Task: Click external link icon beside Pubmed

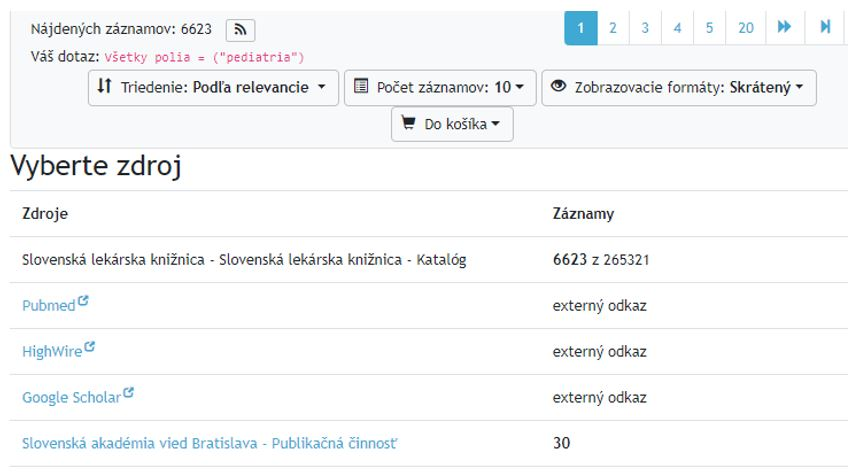Action: click(x=83, y=301)
